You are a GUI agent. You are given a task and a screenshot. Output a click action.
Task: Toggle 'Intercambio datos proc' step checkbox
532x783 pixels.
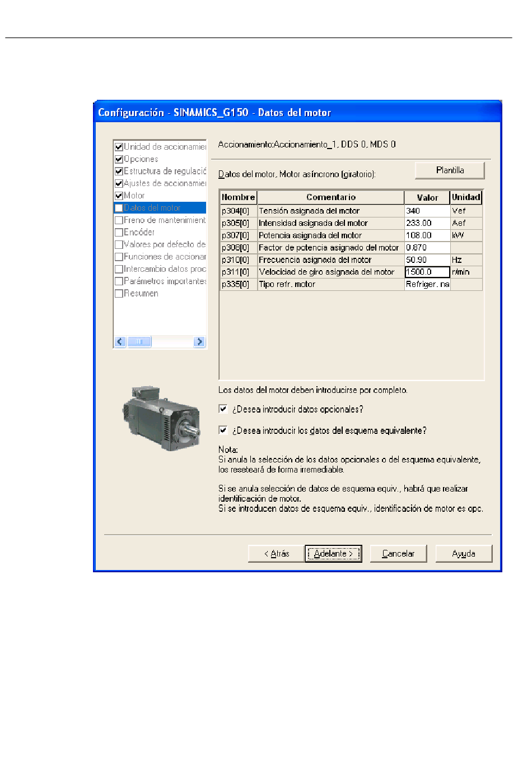click(x=119, y=270)
